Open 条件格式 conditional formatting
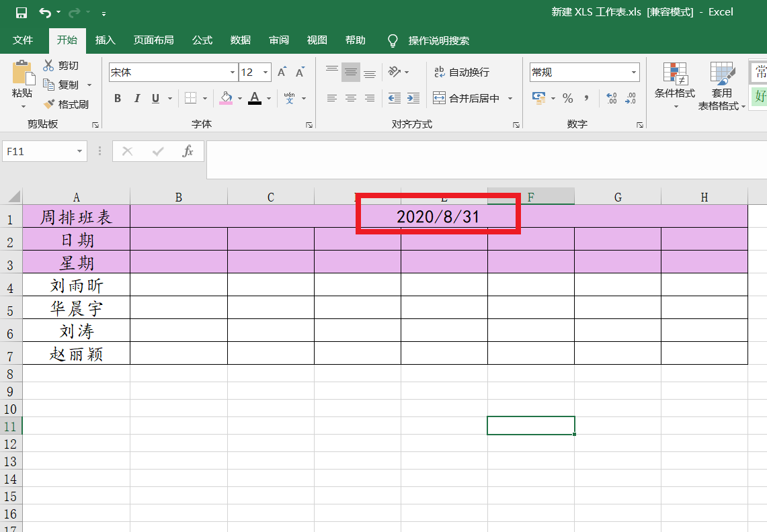Viewport: 767px width, 532px height. [x=675, y=85]
